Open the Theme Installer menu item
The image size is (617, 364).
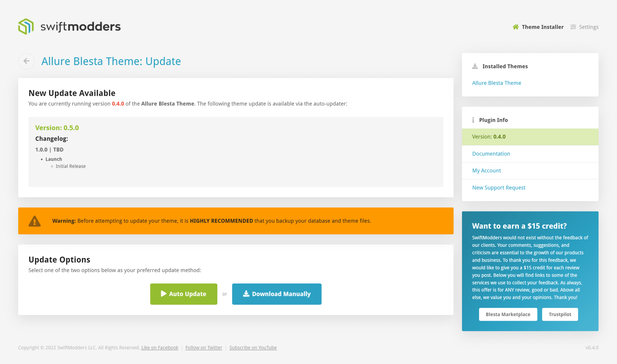click(543, 27)
